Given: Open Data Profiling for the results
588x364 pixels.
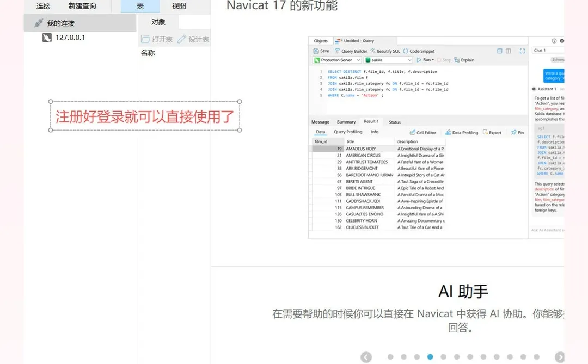Looking at the screenshot, I should point(462,132).
